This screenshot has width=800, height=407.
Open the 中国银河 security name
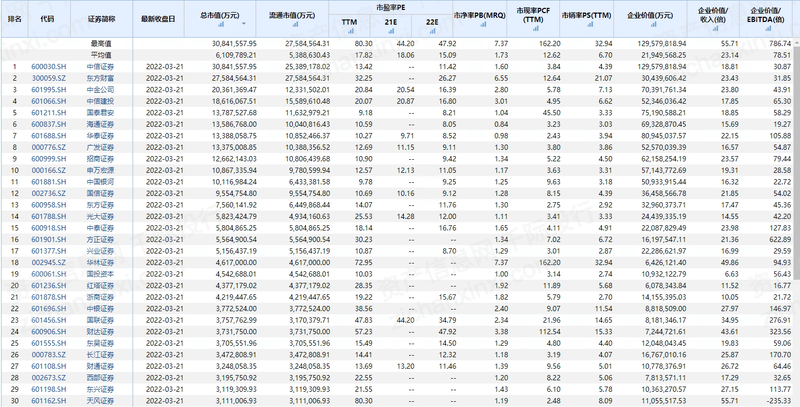[x=101, y=182]
